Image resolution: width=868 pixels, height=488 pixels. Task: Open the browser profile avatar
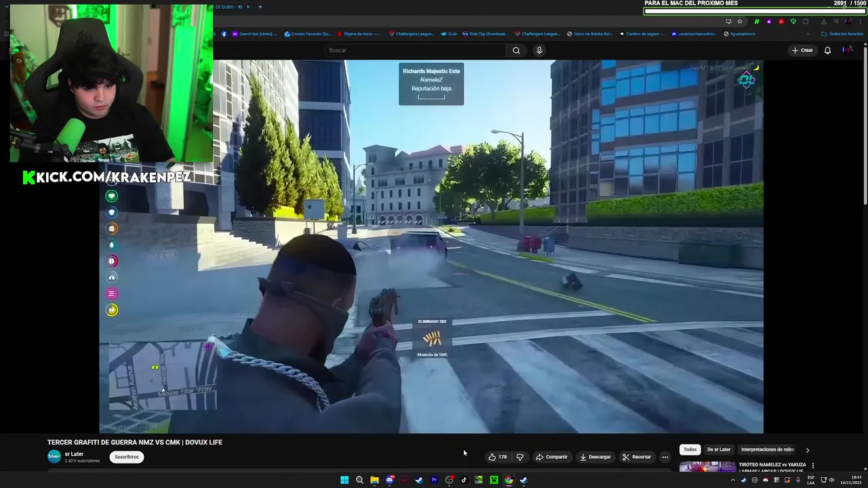click(848, 22)
